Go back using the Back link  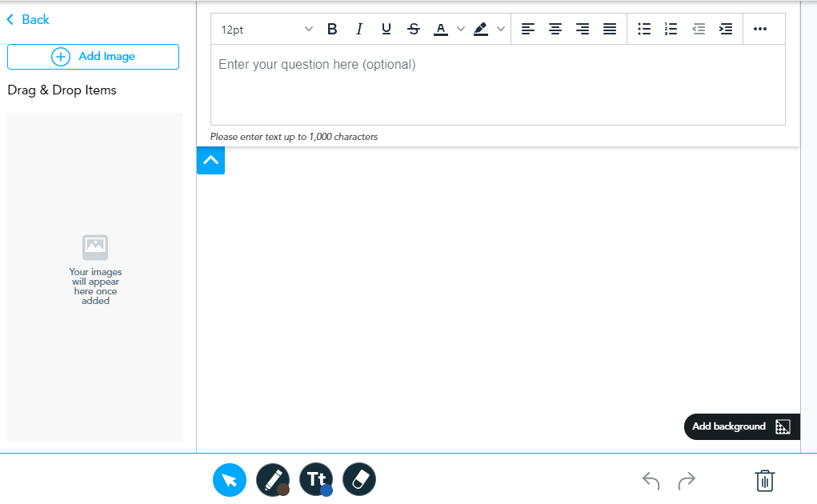[x=28, y=20]
